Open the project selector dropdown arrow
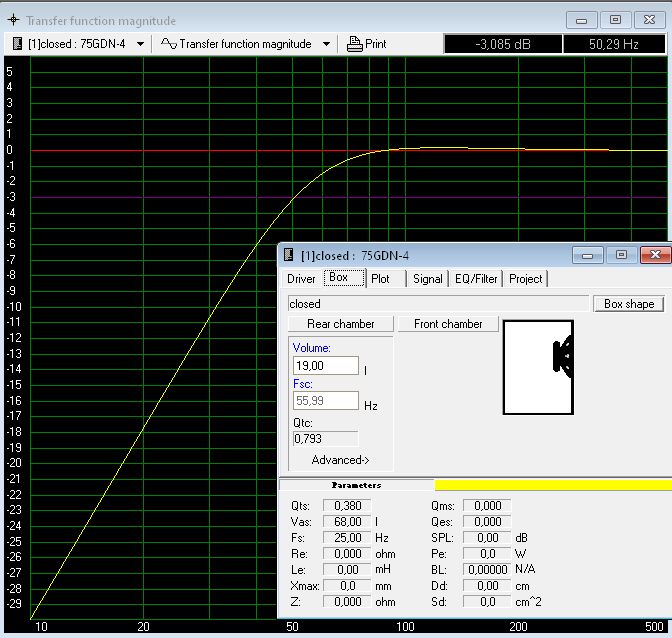672x638 pixels. (140, 44)
